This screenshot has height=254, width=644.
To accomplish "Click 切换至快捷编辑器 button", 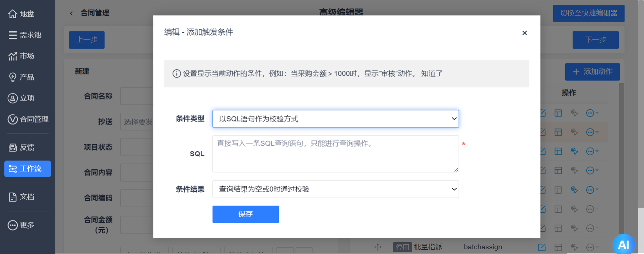I will 589,13.
